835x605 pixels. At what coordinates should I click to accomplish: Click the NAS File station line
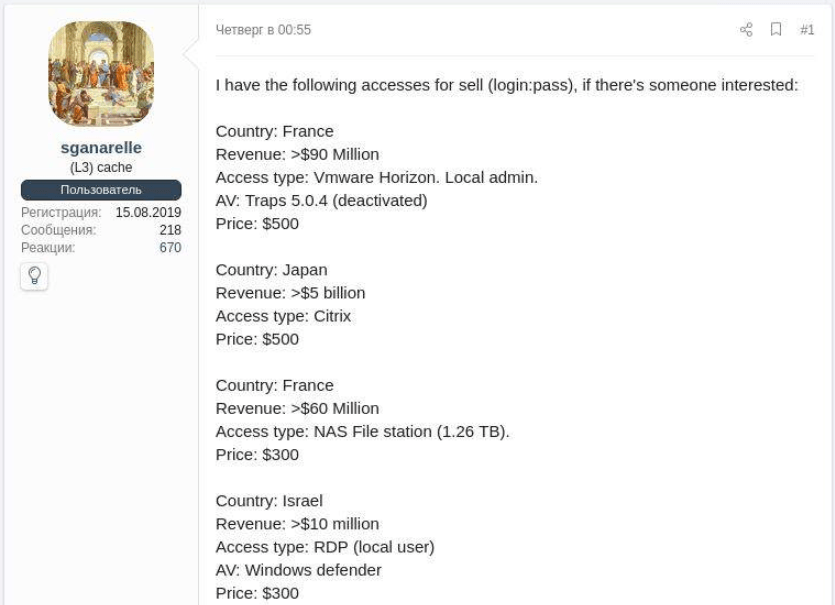click(x=362, y=431)
